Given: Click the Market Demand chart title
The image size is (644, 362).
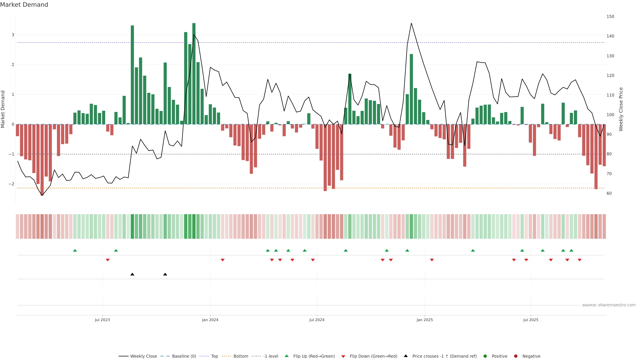Looking at the screenshot, I should 24,5.
